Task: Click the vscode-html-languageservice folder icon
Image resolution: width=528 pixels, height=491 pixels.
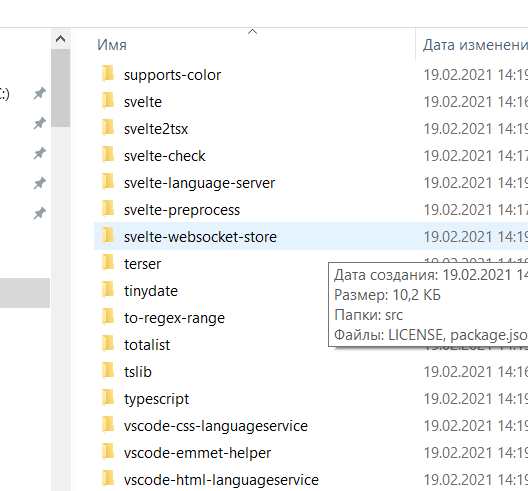Action: point(108,479)
